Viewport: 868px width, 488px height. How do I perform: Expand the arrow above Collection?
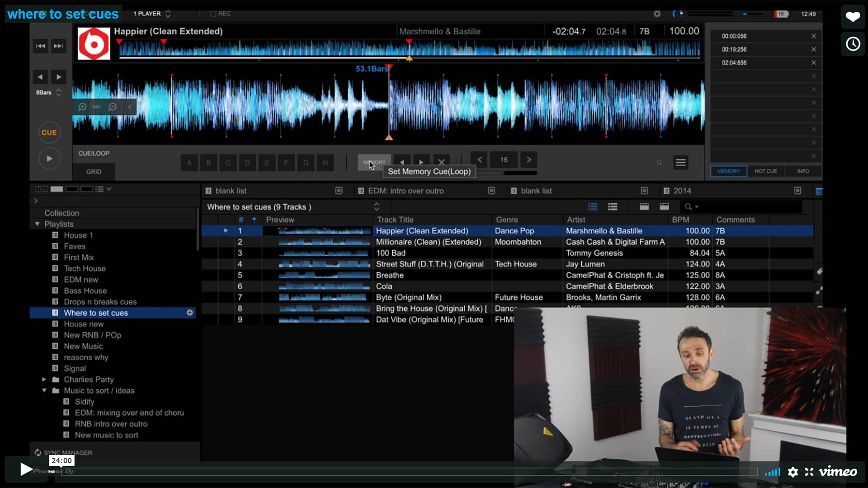tap(36, 201)
